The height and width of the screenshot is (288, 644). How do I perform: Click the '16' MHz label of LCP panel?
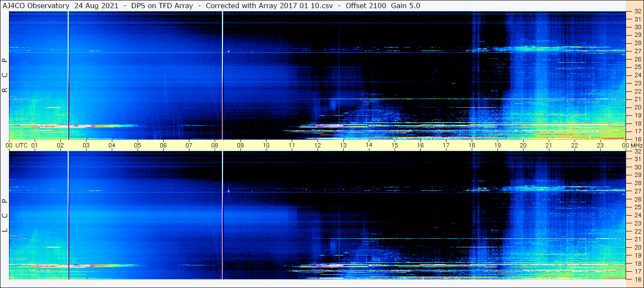pyautogui.click(x=637, y=279)
